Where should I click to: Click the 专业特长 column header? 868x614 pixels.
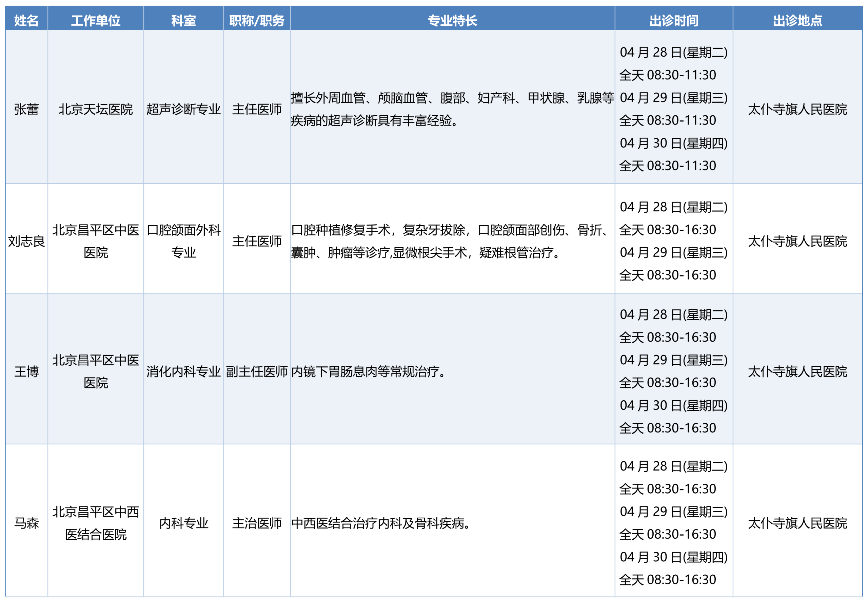pyautogui.click(x=452, y=20)
